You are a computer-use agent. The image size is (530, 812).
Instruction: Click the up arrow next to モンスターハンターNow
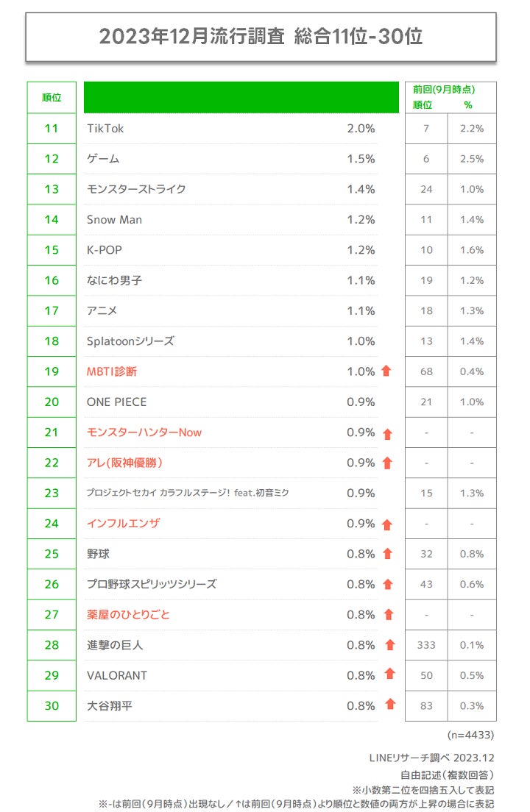pyautogui.click(x=387, y=433)
